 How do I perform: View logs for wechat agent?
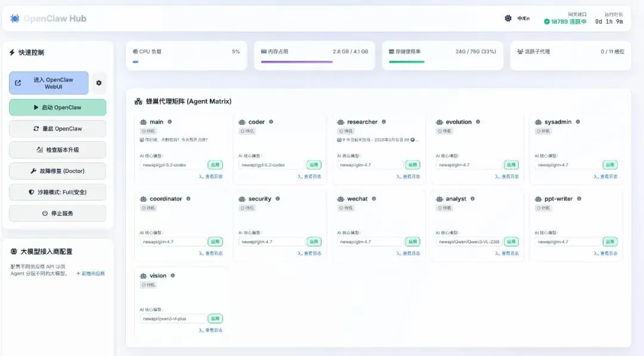coord(408,253)
